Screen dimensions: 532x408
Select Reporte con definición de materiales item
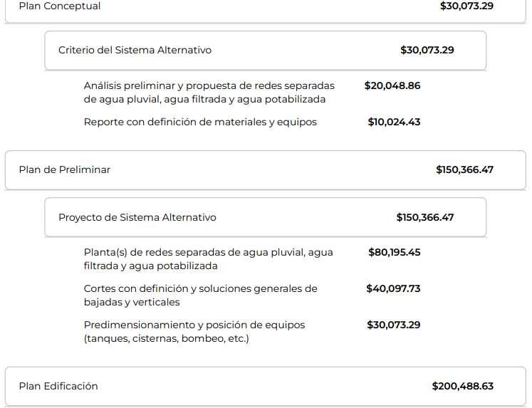pyautogui.click(x=200, y=122)
